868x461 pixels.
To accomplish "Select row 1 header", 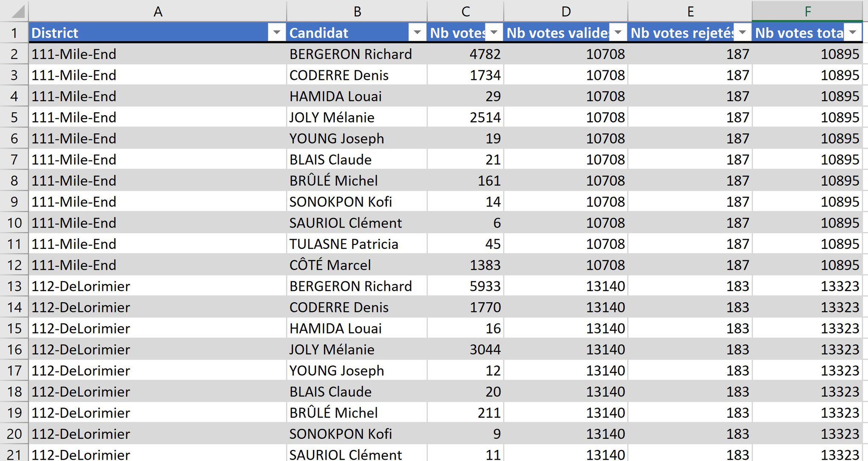I will 13,32.
